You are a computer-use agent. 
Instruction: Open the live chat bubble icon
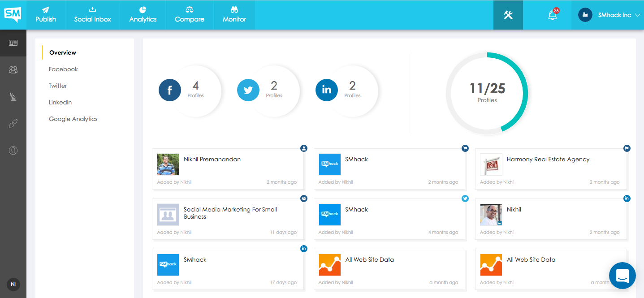pos(622,276)
